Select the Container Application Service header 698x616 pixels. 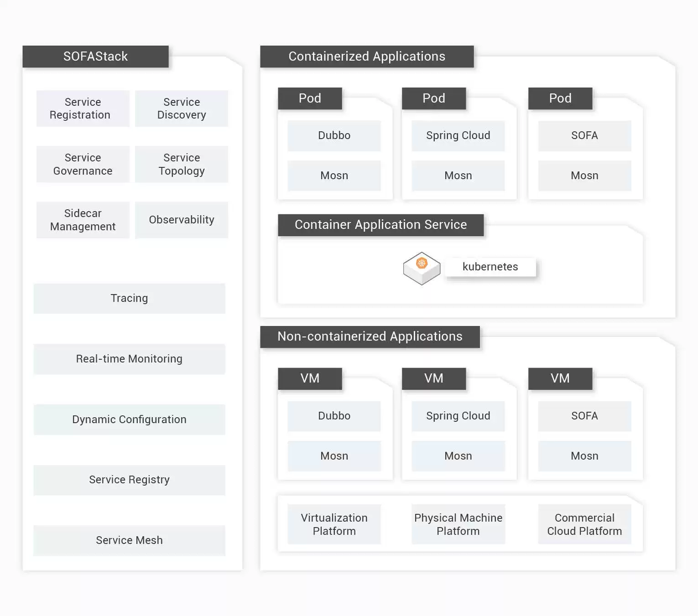point(380,225)
